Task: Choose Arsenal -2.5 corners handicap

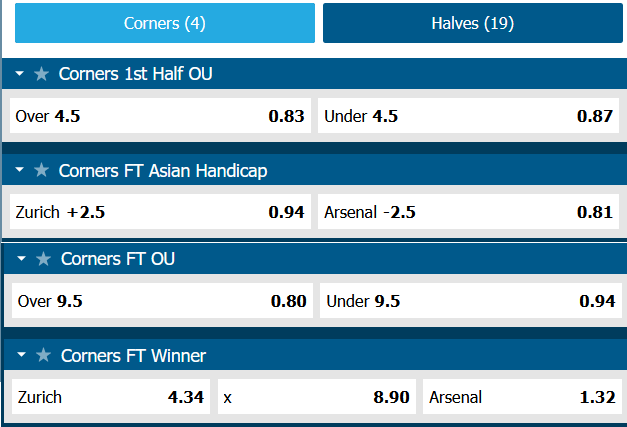Action: coord(468,212)
